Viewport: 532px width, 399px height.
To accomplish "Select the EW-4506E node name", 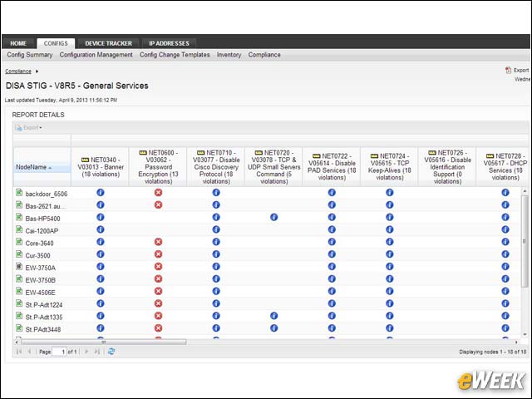I will click(40, 293).
